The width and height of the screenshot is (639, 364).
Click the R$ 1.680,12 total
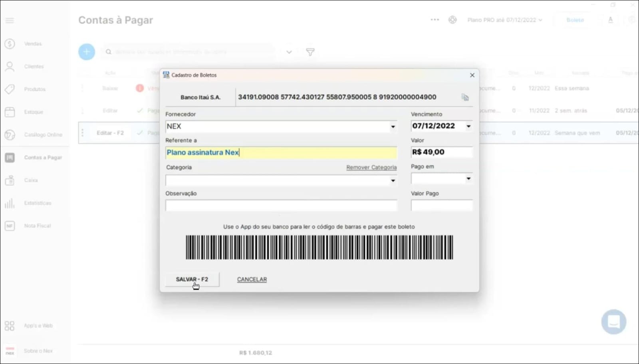point(256,353)
